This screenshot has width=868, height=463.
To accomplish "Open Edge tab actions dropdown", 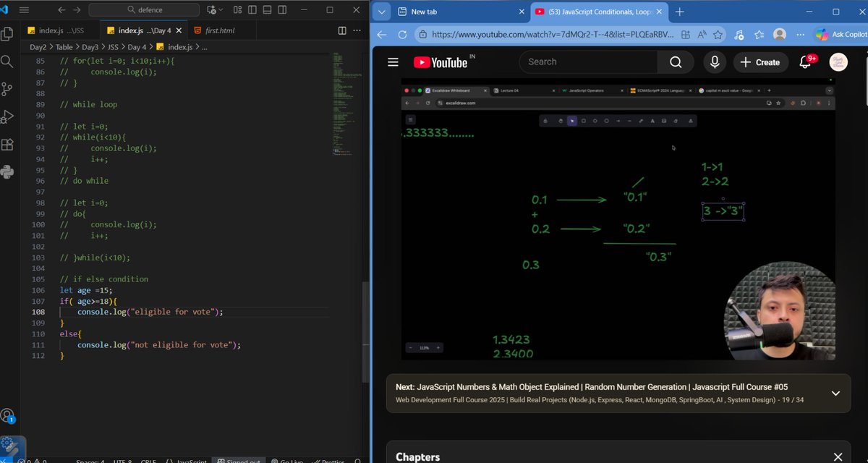I will pyautogui.click(x=380, y=12).
